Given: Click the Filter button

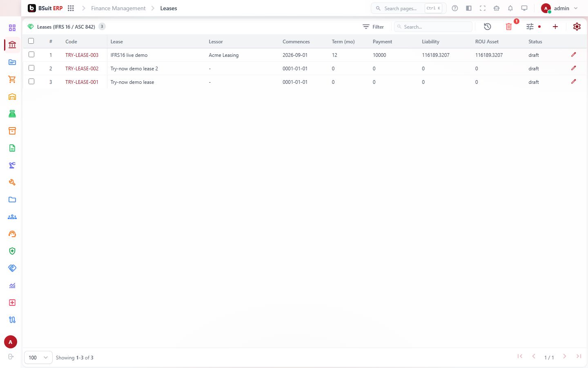Looking at the screenshot, I should click(373, 27).
